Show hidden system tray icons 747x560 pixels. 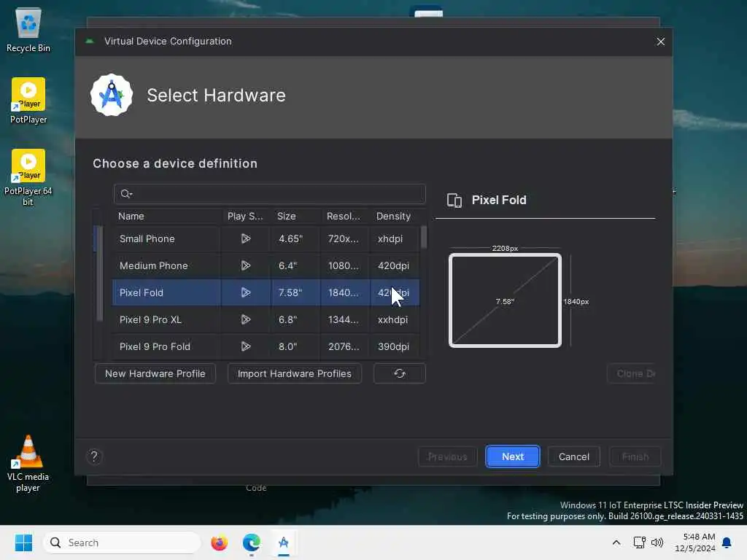point(616,542)
